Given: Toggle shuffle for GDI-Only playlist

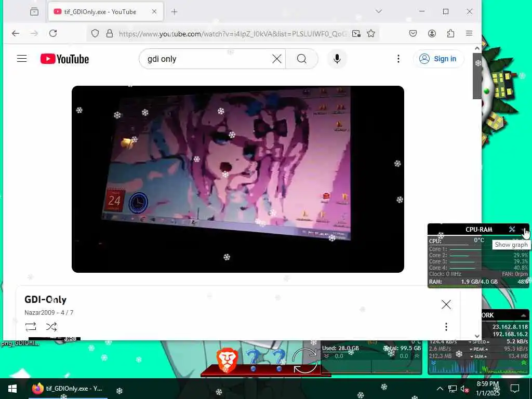Looking at the screenshot, I should coord(51,327).
